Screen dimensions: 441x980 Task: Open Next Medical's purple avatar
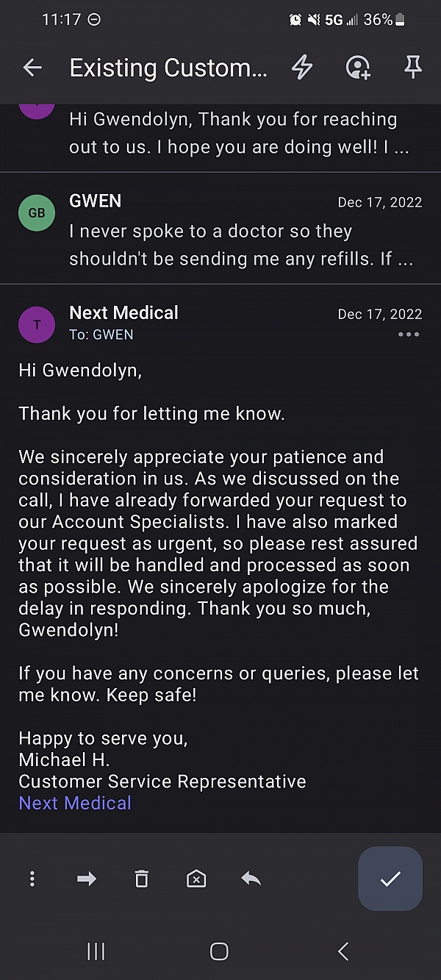click(37, 325)
